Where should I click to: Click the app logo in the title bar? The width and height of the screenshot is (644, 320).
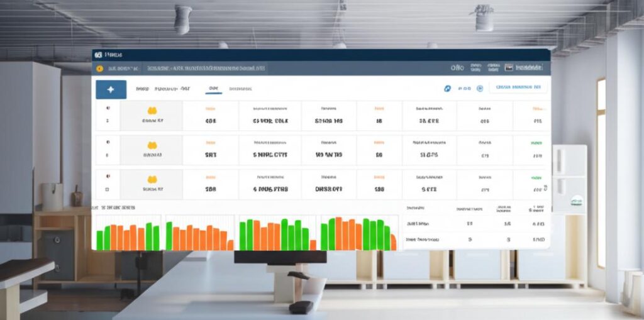(x=98, y=55)
